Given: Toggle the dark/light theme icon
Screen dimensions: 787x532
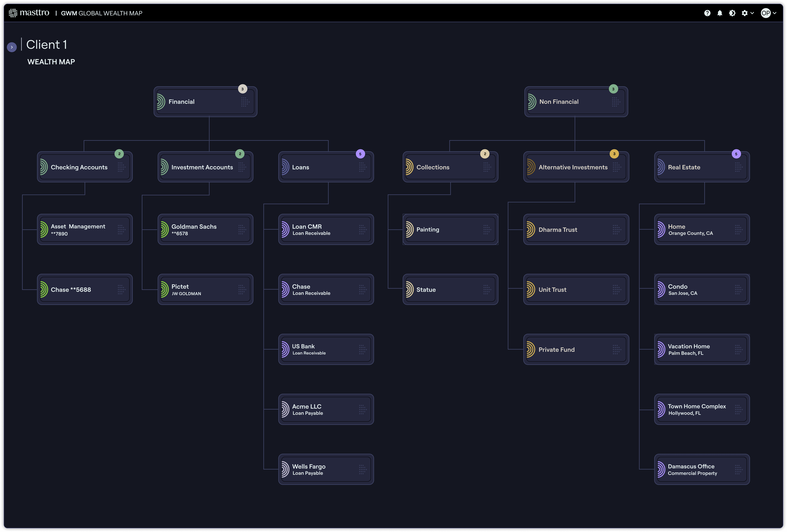Looking at the screenshot, I should click(x=732, y=13).
